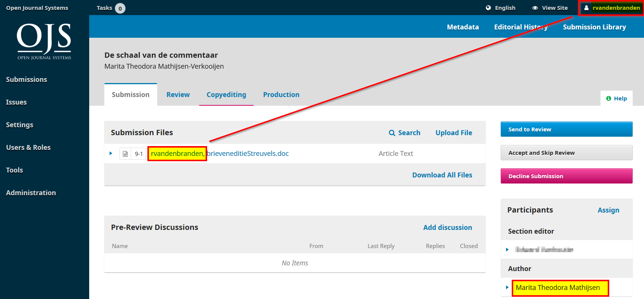
Task: Open the Help tab
Action: coord(616,99)
